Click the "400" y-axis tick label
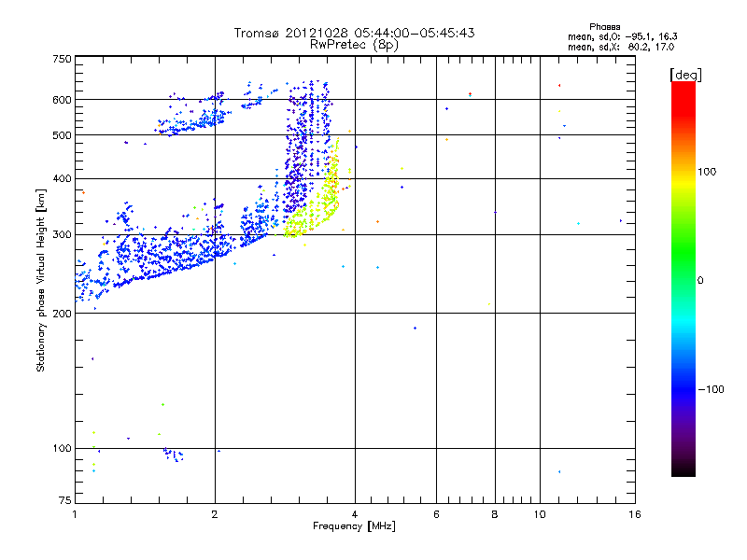The height and width of the screenshot is (560, 747). [62, 179]
